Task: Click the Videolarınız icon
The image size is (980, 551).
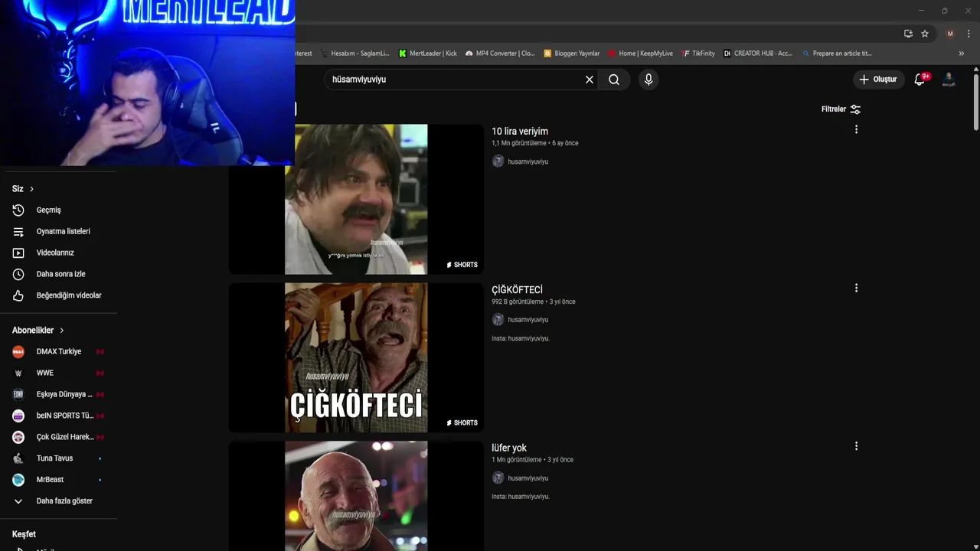Action: (18, 253)
